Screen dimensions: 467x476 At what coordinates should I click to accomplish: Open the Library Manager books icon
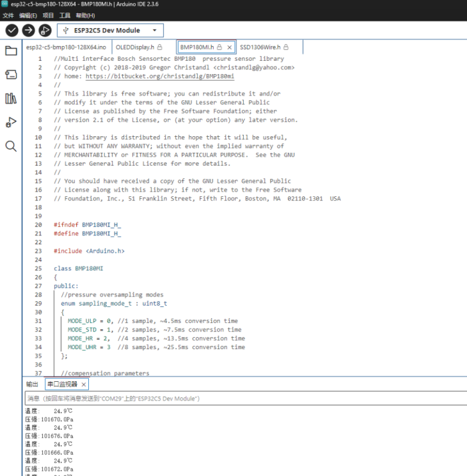(11, 99)
